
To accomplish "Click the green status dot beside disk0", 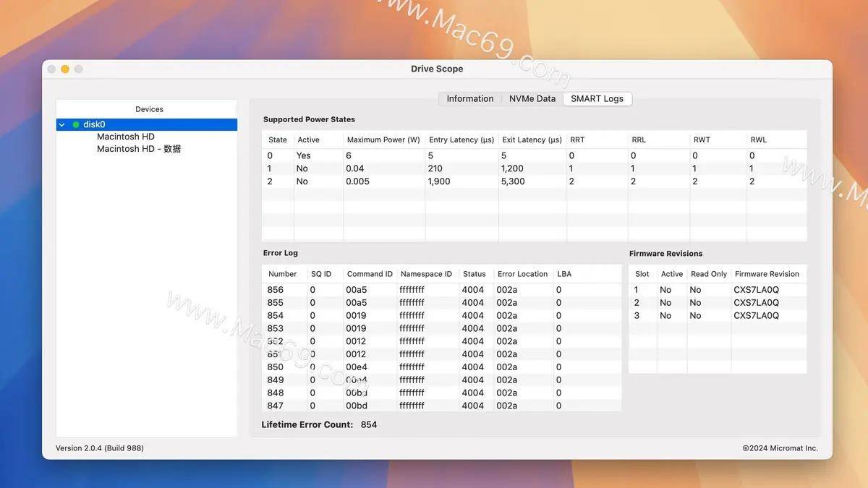I will pos(76,125).
